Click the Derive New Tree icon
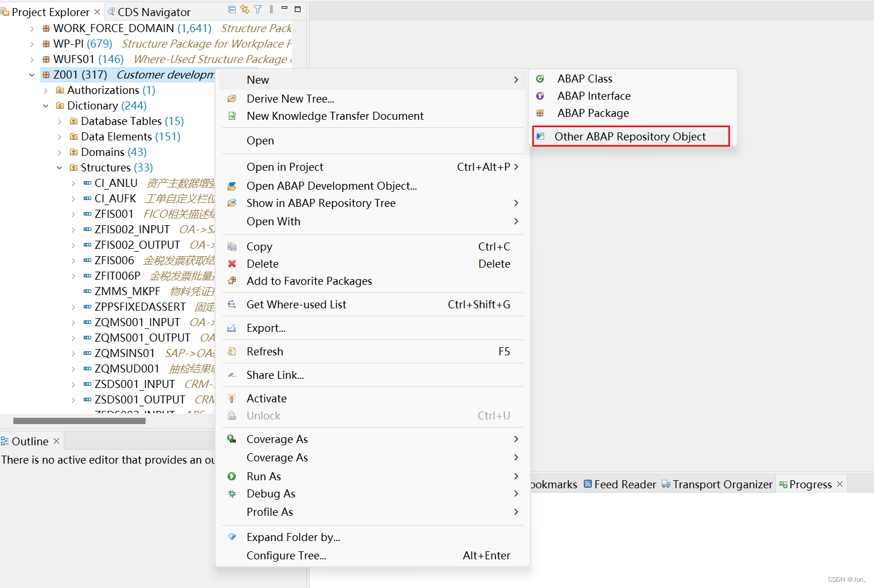 (232, 99)
